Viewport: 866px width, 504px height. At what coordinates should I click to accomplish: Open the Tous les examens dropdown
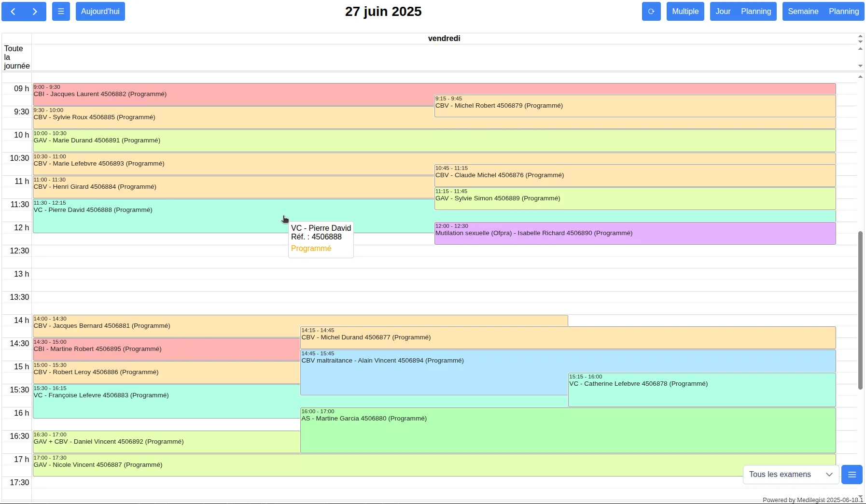coord(791,475)
